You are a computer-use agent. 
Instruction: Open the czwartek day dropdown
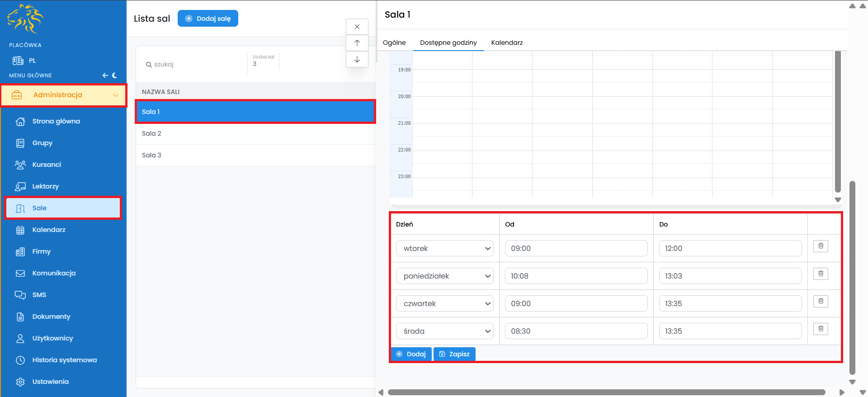[444, 303]
